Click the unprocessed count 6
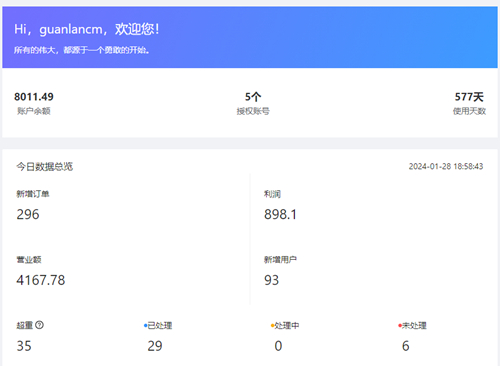 406,346
